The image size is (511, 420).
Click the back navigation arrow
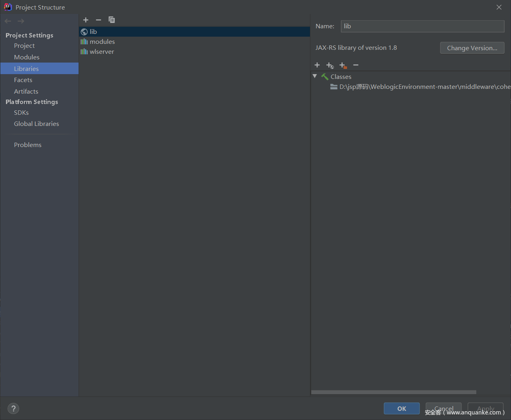coord(8,21)
